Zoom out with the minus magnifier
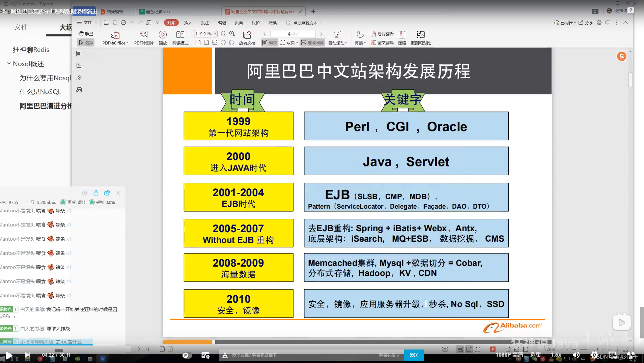 coord(223,34)
